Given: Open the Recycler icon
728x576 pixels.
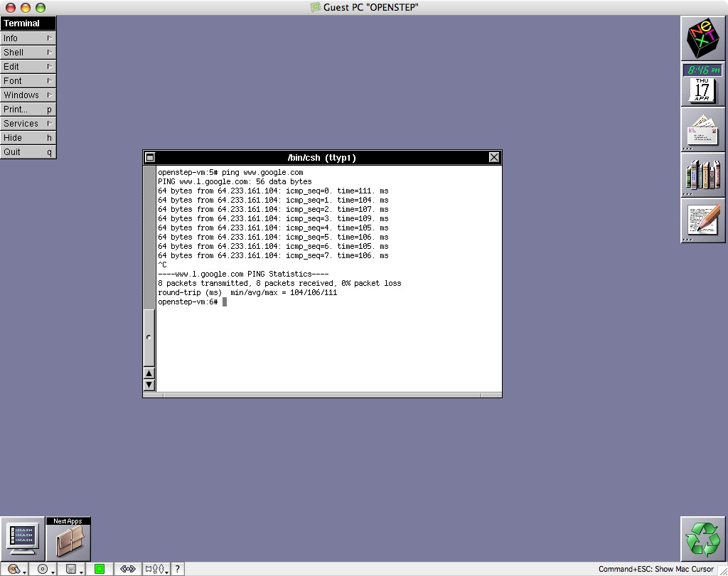Looking at the screenshot, I should click(x=702, y=538).
